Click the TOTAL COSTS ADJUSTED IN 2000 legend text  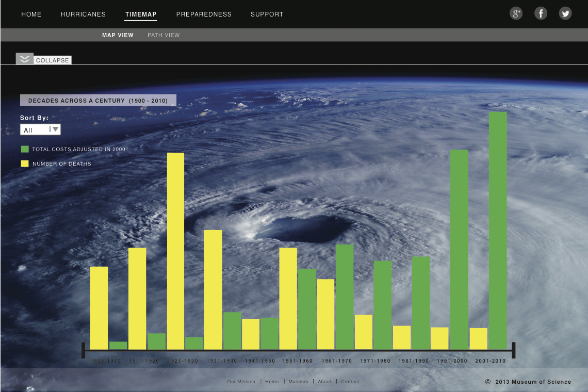click(79, 149)
